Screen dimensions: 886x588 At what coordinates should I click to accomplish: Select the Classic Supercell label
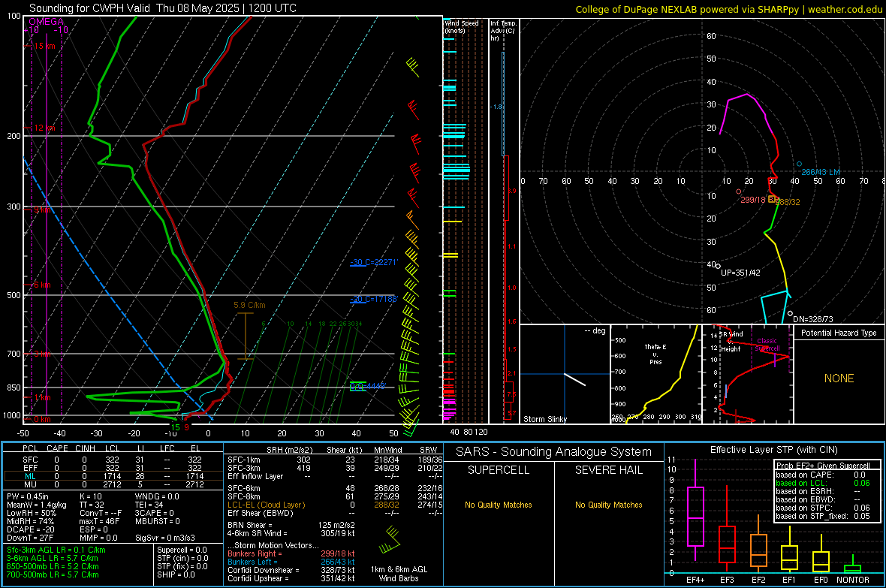click(x=767, y=345)
